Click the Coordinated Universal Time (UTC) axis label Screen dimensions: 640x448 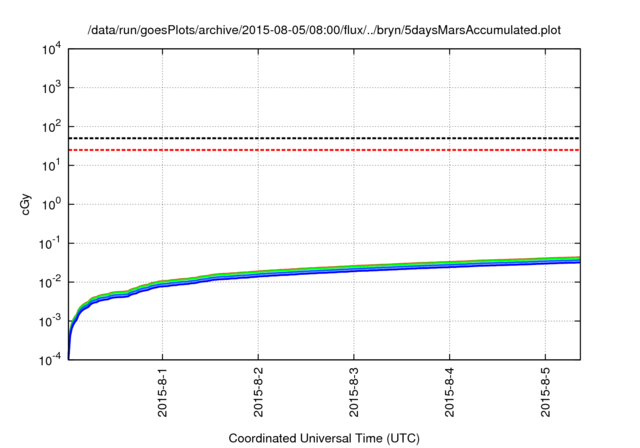tap(324, 438)
